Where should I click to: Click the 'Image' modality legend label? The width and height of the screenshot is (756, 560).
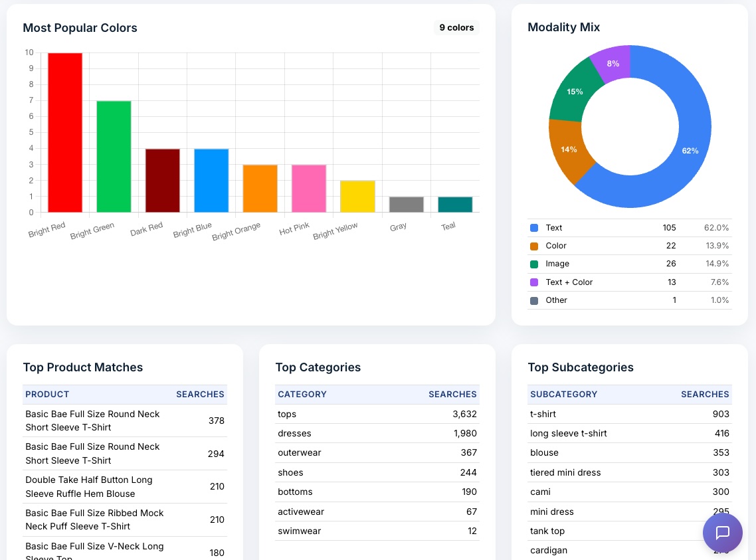[x=557, y=264]
